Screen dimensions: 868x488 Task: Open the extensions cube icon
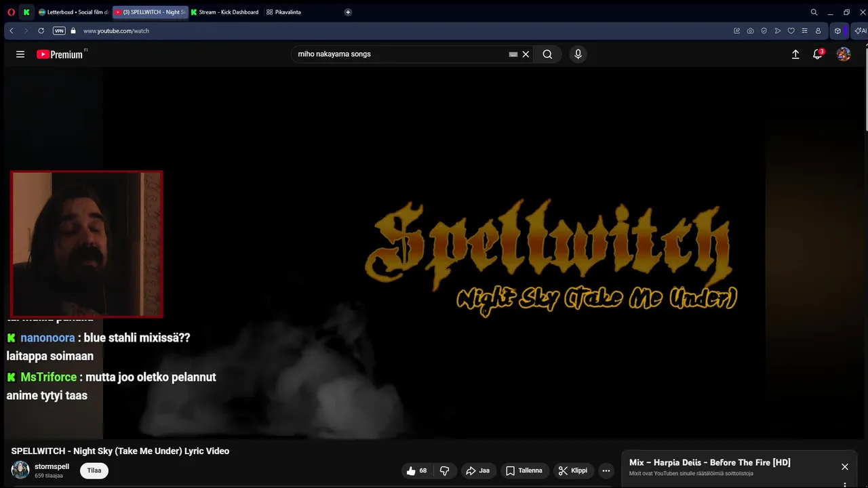(837, 30)
